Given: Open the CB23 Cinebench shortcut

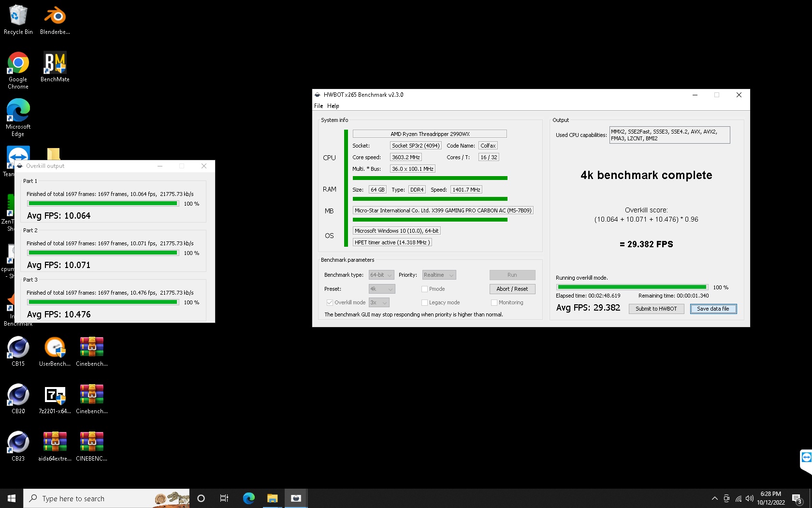Looking at the screenshot, I should [x=18, y=447].
